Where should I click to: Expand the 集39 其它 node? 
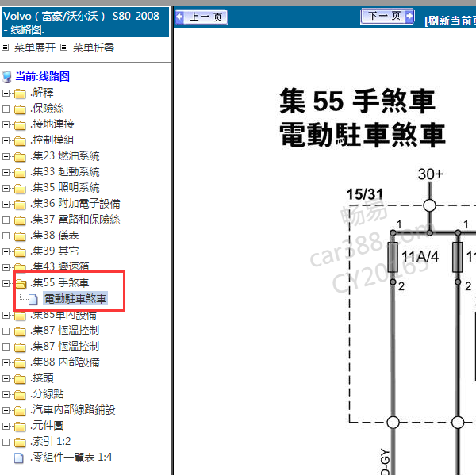coord(6,251)
